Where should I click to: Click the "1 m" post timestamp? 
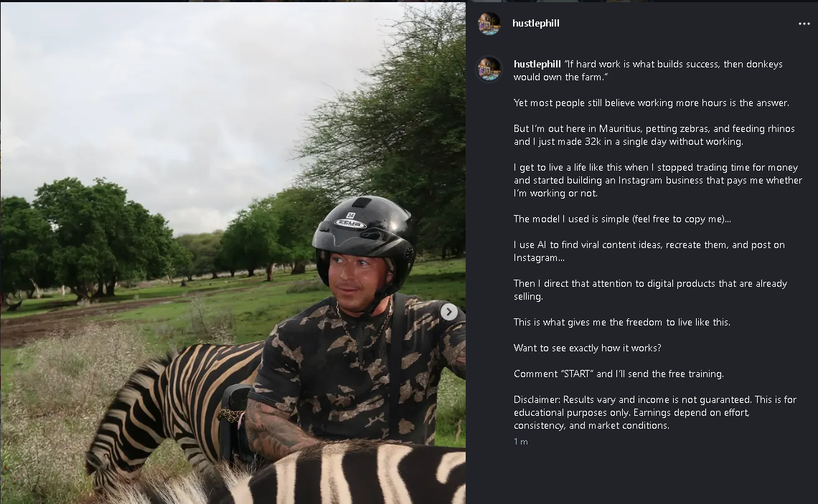(521, 442)
